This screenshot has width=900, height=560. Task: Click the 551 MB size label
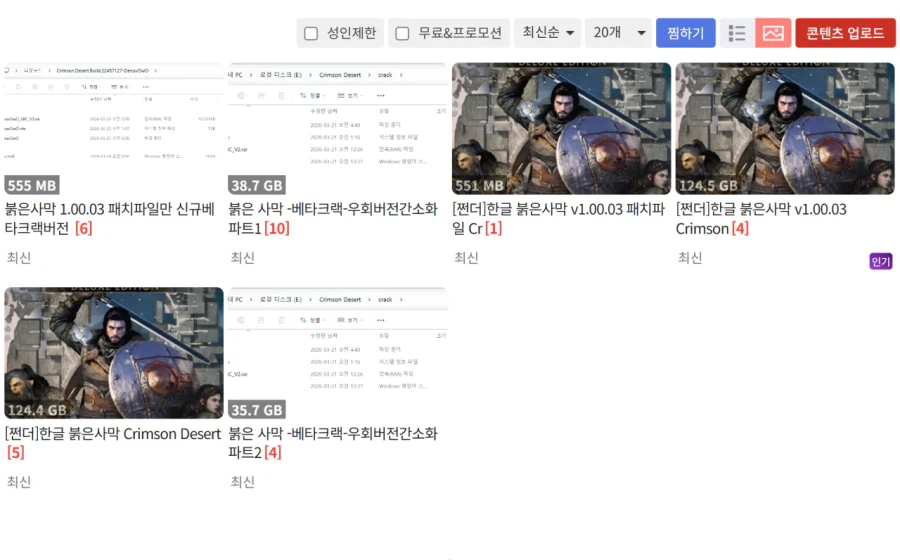(479, 185)
